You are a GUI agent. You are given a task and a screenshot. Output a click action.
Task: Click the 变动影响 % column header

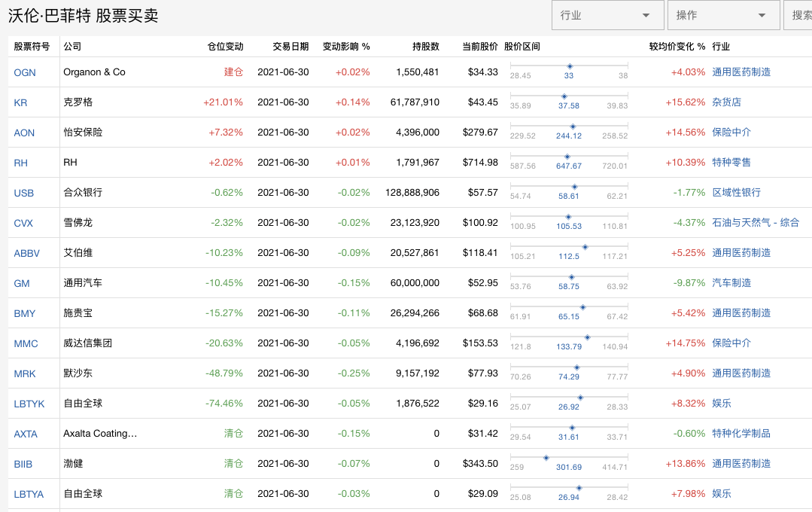click(346, 47)
